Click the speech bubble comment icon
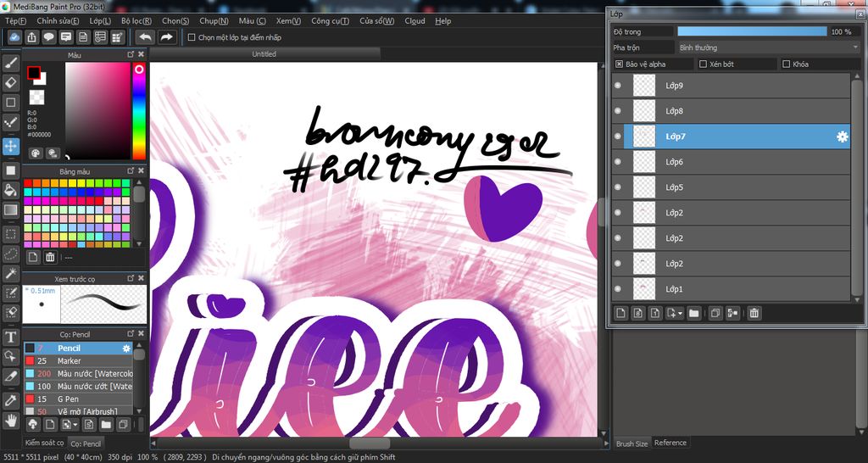 [x=49, y=37]
